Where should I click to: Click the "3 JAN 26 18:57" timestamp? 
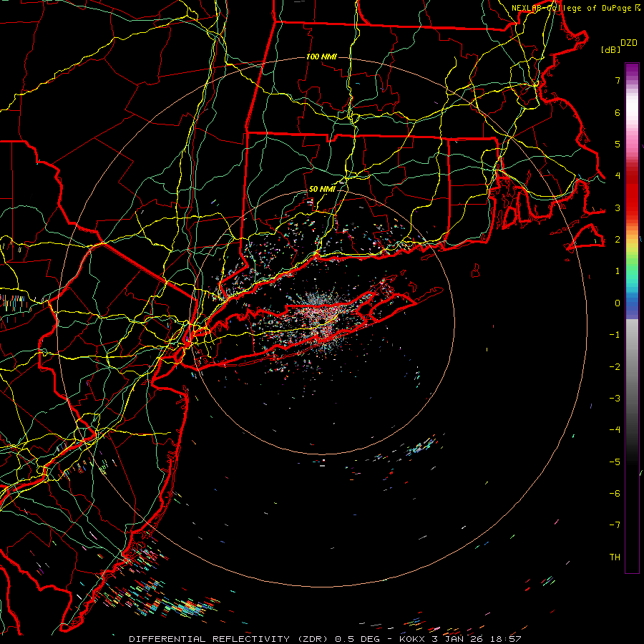point(477,639)
